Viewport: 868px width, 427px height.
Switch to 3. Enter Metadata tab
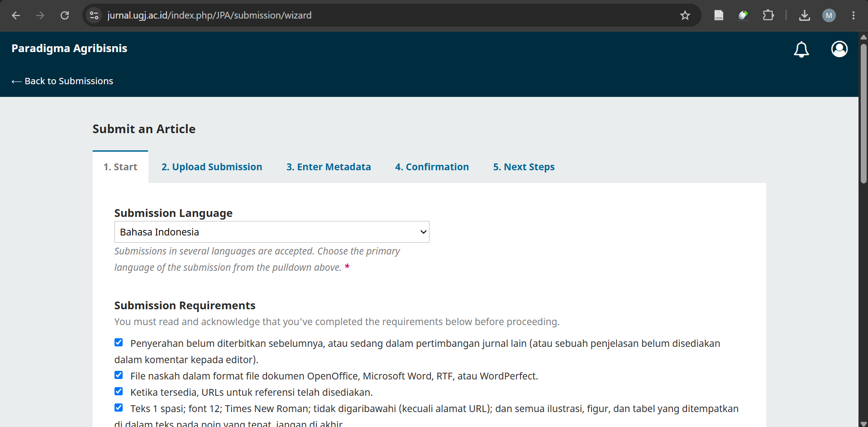[x=329, y=167]
